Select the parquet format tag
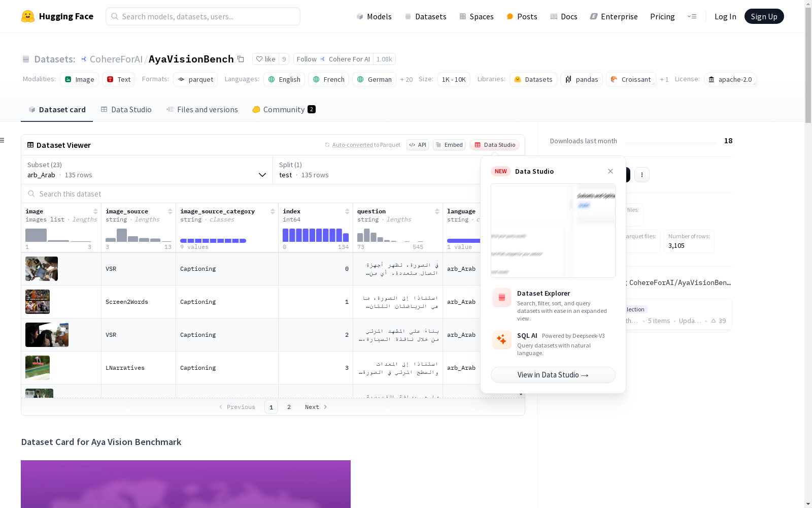The width and height of the screenshot is (812, 508). [195, 79]
